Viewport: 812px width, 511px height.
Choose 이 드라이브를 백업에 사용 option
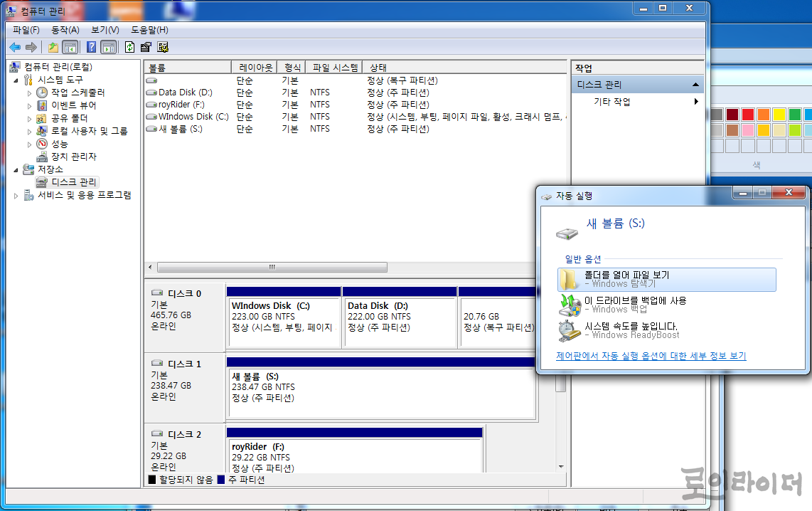667,305
